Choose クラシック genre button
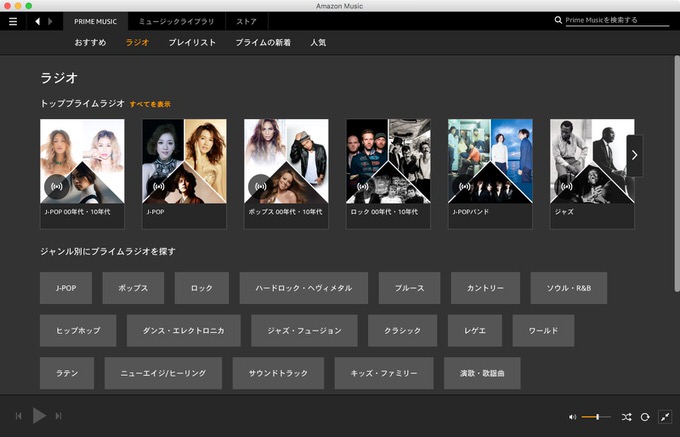Screen dimensions: 680x437 (402, 330)
